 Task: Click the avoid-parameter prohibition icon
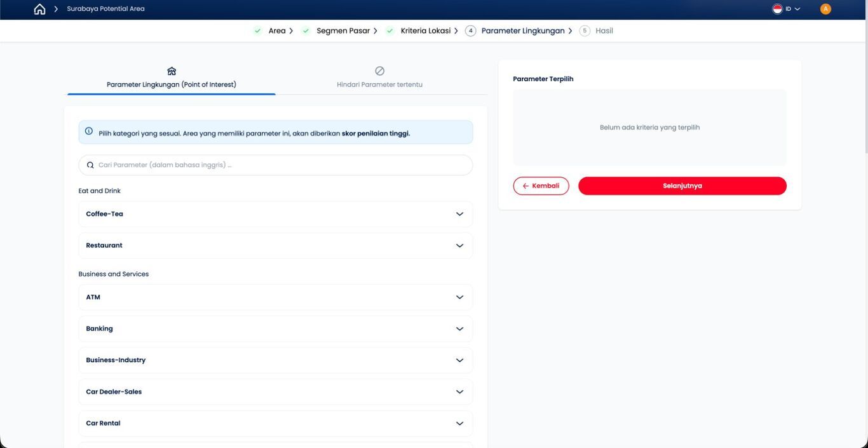[x=380, y=71]
